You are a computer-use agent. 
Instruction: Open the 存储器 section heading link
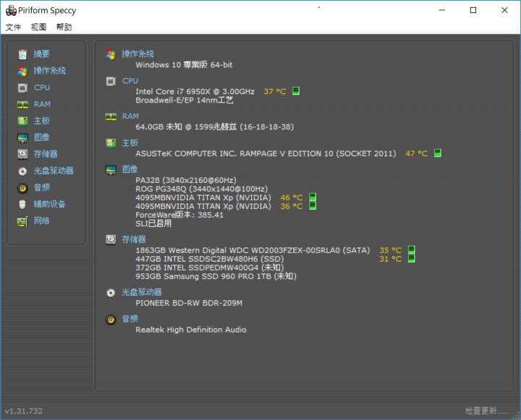click(134, 239)
